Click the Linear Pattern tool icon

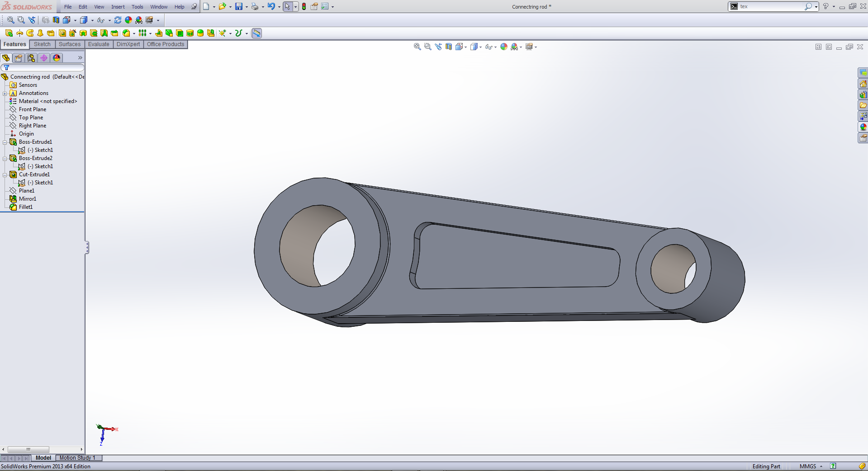pyautogui.click(x=142, y=33)
